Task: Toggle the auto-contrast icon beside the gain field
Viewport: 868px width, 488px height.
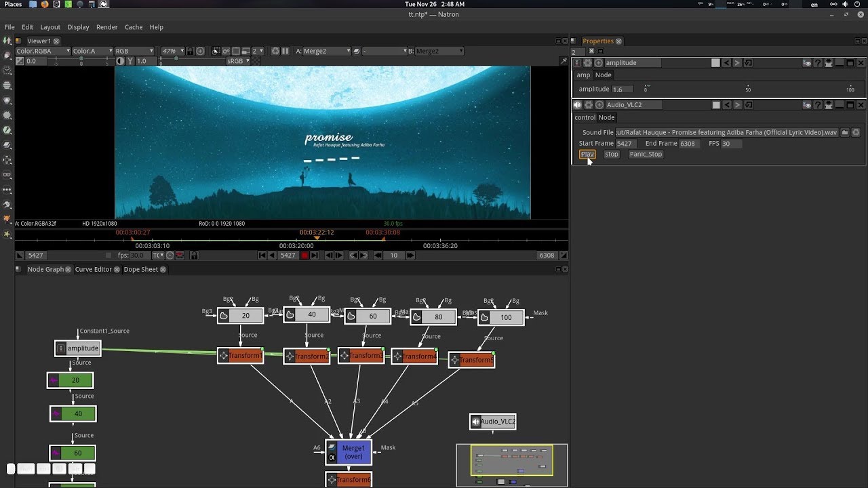Action: 120,60
